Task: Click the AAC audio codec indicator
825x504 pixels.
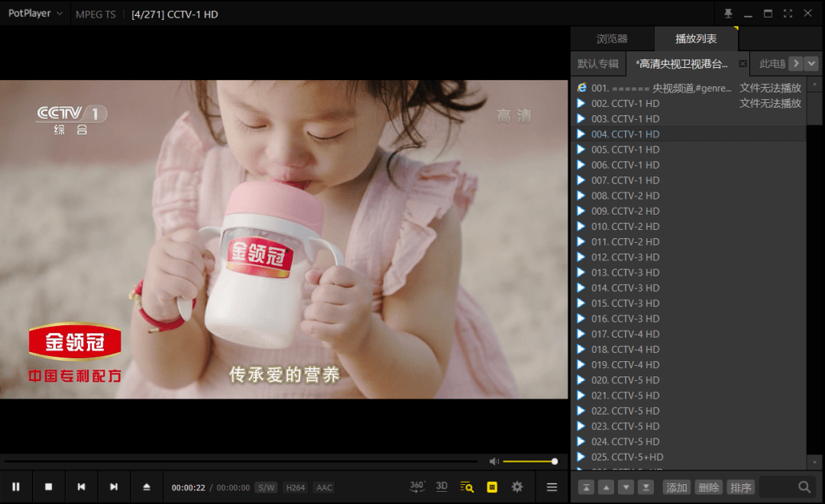Action: [324, 488]
